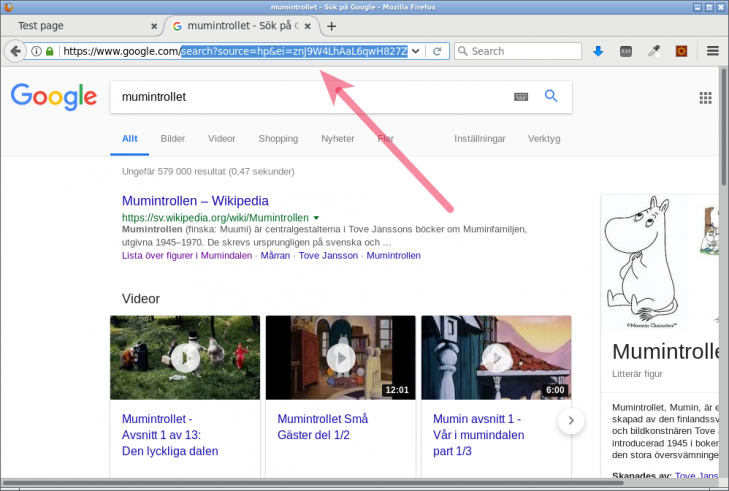Close the mumintrollet search tab
Image resolution: width=729 pixels, height=491 pixels.
click(307, 27)
